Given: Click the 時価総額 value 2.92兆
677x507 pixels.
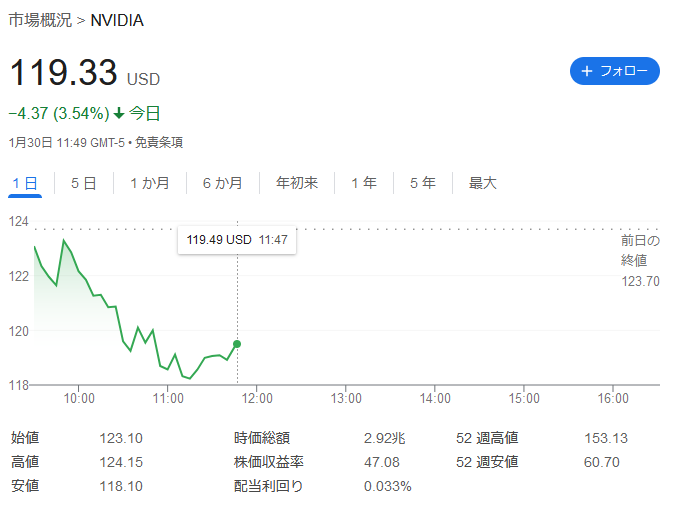Looking at the screenshot, I should [x=384, y=438].
